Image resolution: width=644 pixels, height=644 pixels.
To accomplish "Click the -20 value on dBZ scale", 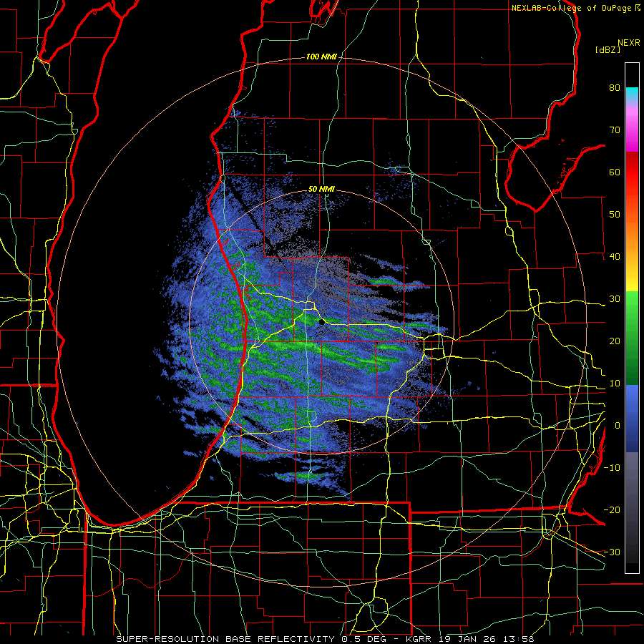I will click(x=612, y=509).
